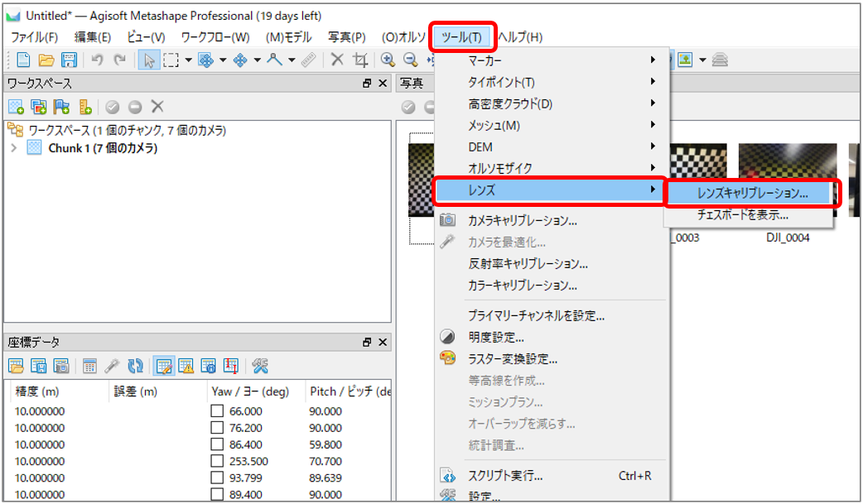Click the Undo arrow icon
This screenshot has height=504, width=863.
(x=98, y=60)
